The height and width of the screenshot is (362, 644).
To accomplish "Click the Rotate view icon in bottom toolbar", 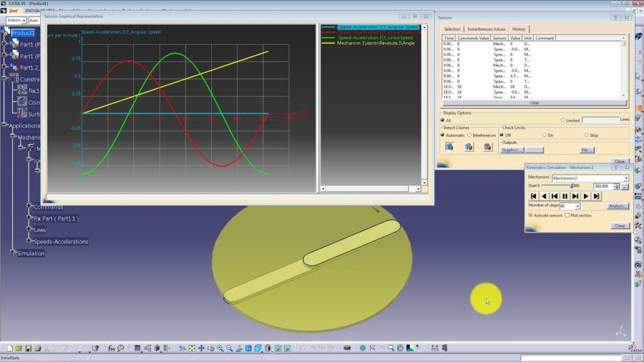I will (211, 346).
